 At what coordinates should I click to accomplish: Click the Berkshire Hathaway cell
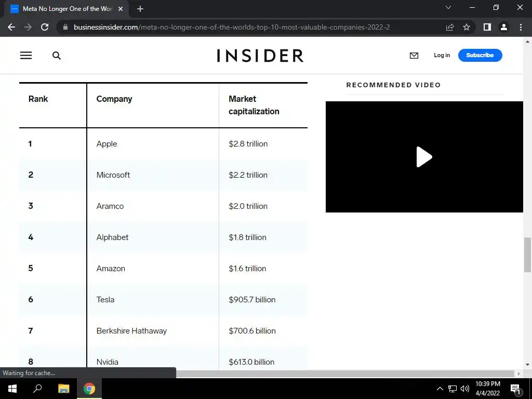(x=131, y=331)
